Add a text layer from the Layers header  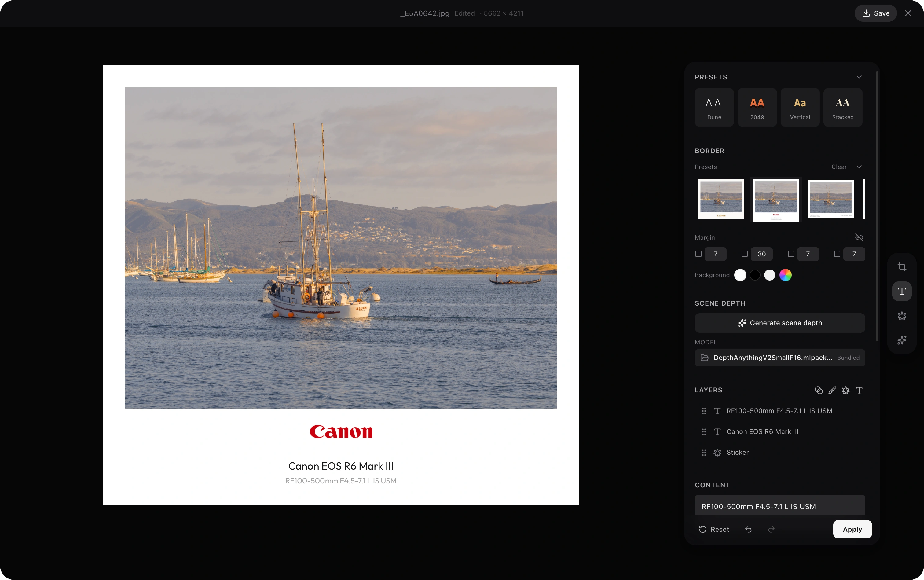pyautogui.click(x=859, y=390)
